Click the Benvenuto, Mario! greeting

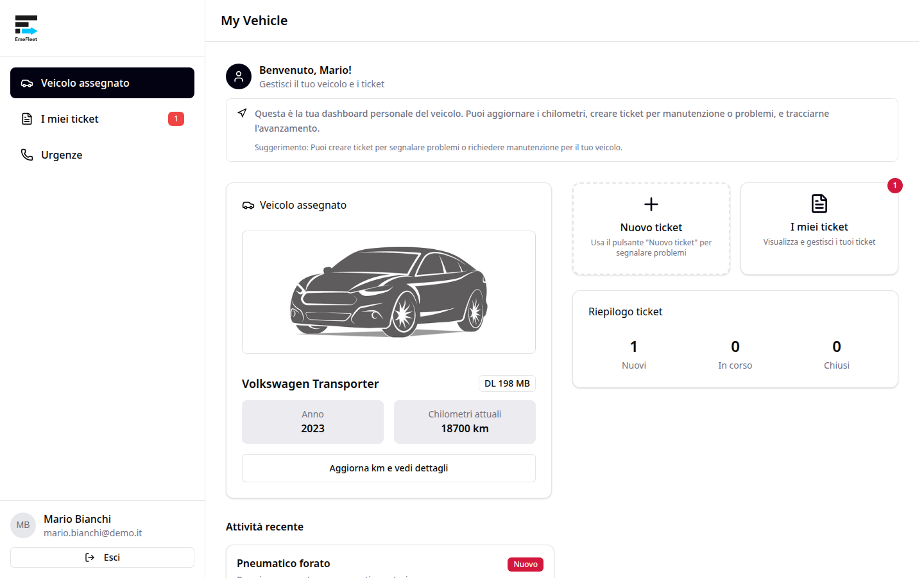[305, 70]
